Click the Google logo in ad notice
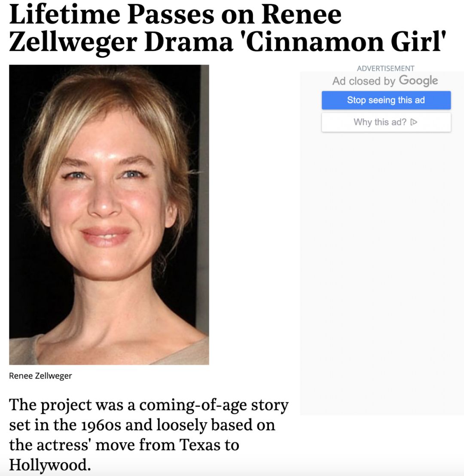 point(418,80)
